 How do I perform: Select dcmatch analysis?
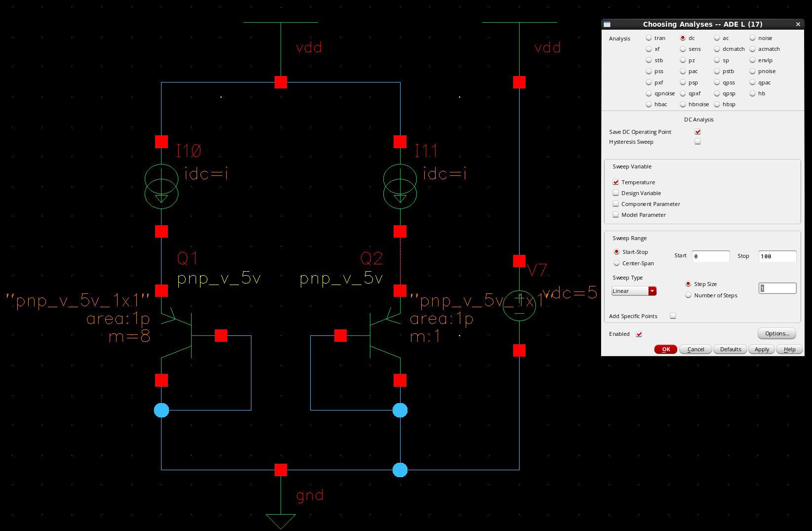pyautogui.click(x=717, y=49)
